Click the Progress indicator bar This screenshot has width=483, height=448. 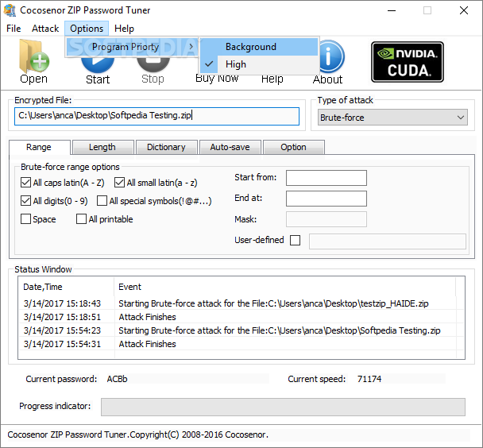click(x=283, y=407)
